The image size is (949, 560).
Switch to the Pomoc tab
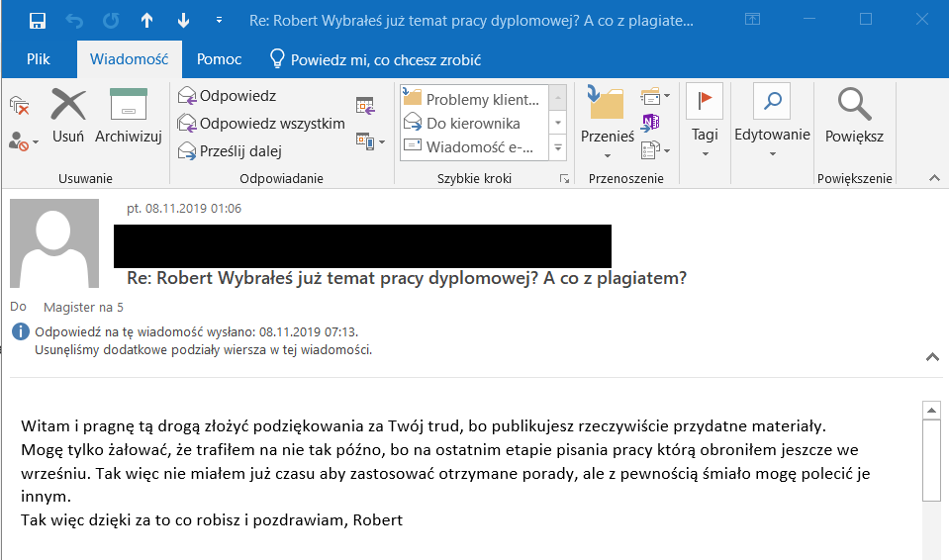pyautogui.click(x=219, y=59)
